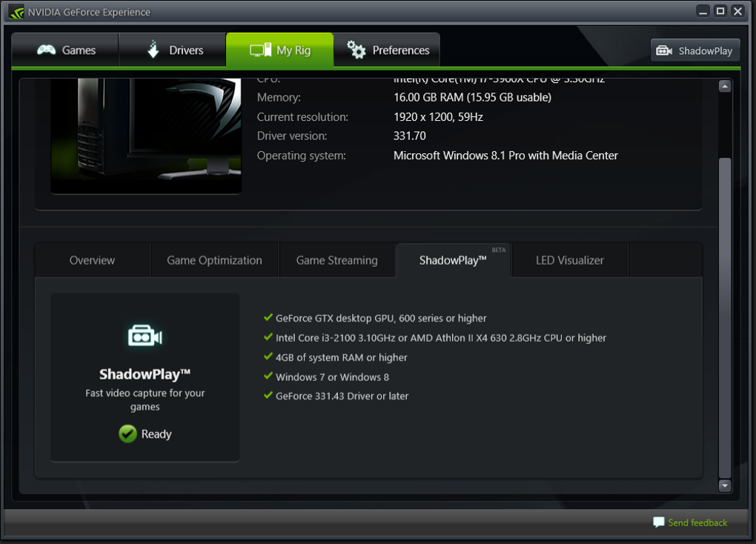Open the Games tab

click(x=65, y=50)
